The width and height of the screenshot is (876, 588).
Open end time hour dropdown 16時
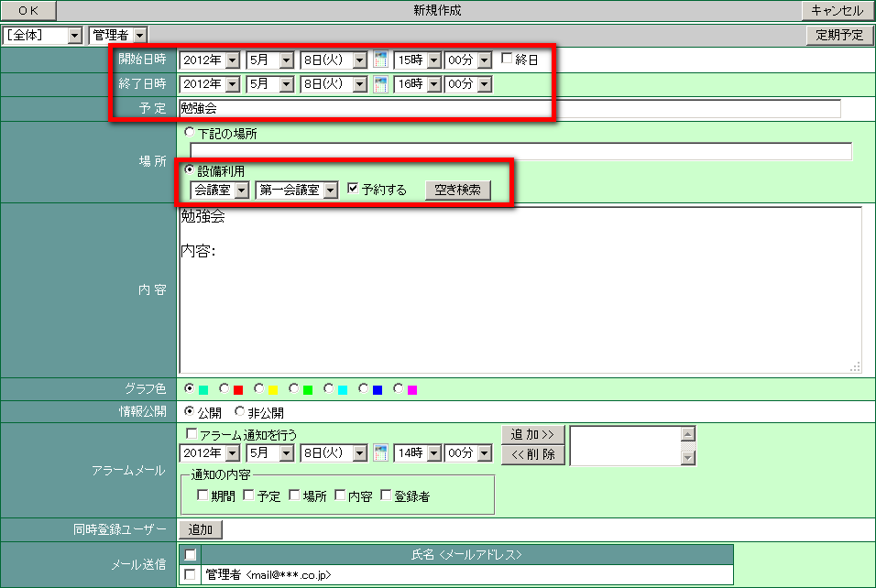(x=417, y=84)
